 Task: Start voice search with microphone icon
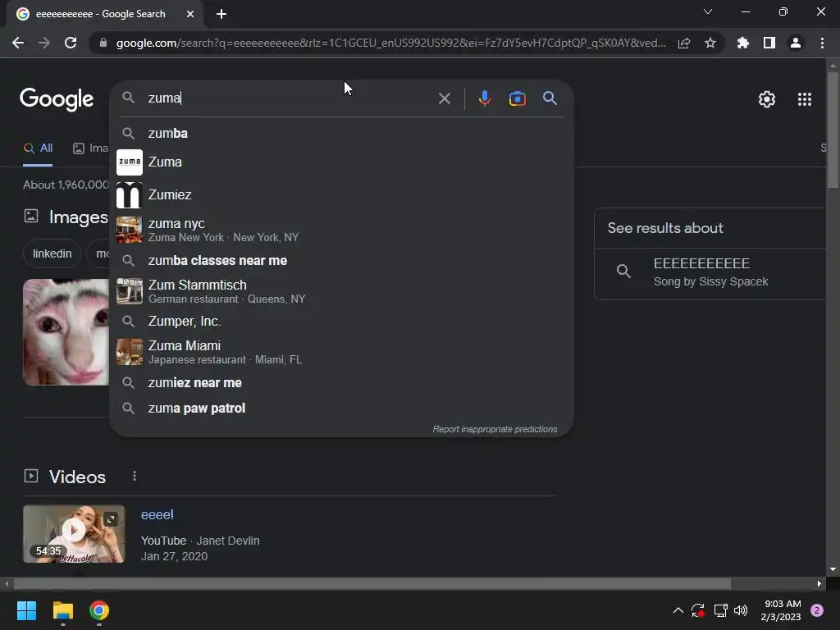pyautogui.click(x=484, y=98)
